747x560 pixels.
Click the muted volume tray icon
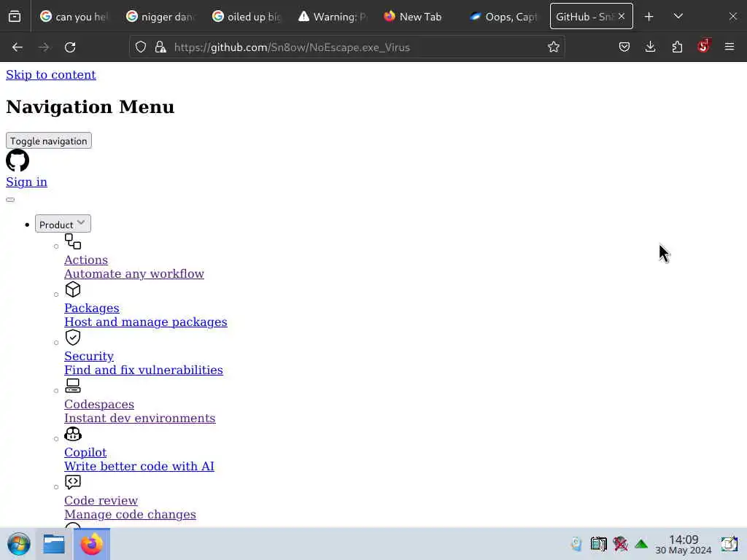point(620,544)
